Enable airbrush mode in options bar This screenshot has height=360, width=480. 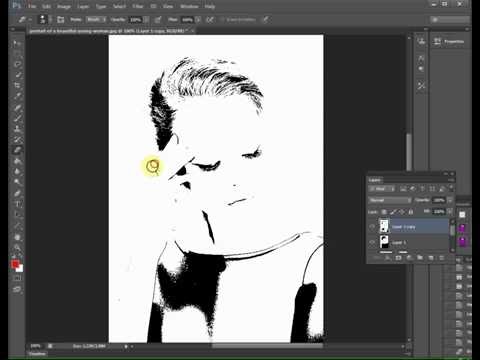pos(210,20)
